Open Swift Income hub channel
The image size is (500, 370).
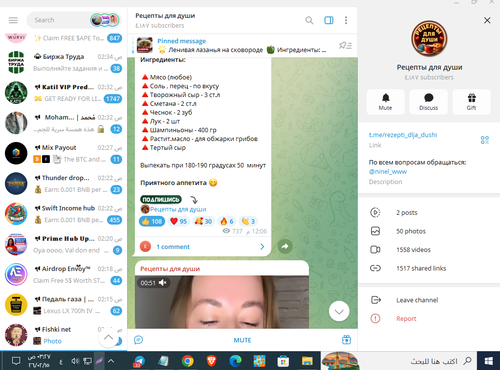click(x=63, y=214)
